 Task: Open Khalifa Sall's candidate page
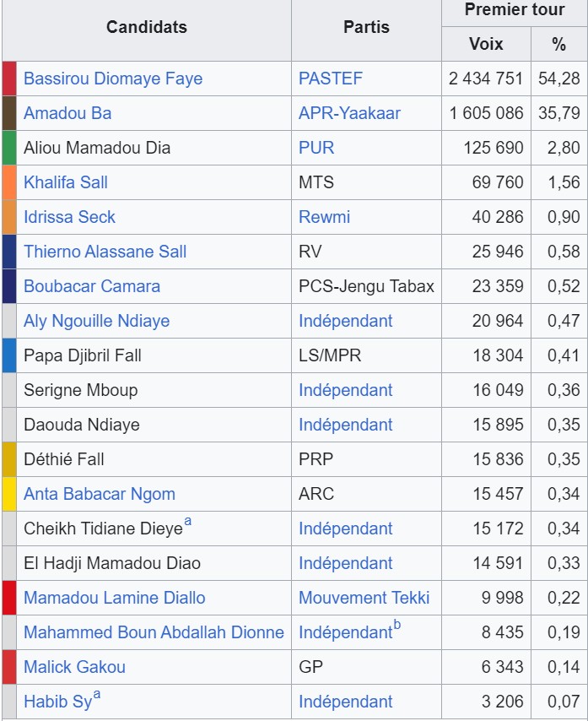pyautogui.click(x=66, y=182)
